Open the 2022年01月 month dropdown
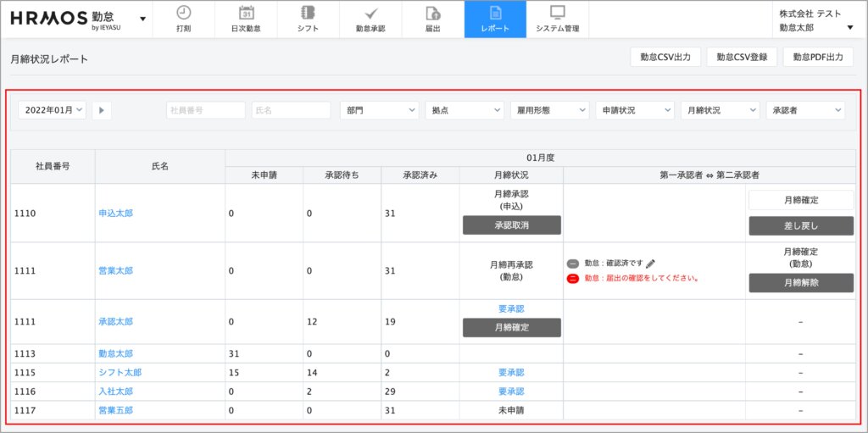The image size is (868, 433). [53, 110]
